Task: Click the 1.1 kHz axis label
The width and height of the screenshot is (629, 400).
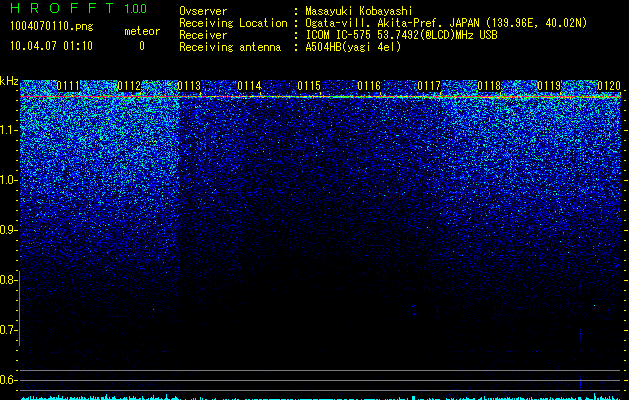Action: (x=8, y=130)
